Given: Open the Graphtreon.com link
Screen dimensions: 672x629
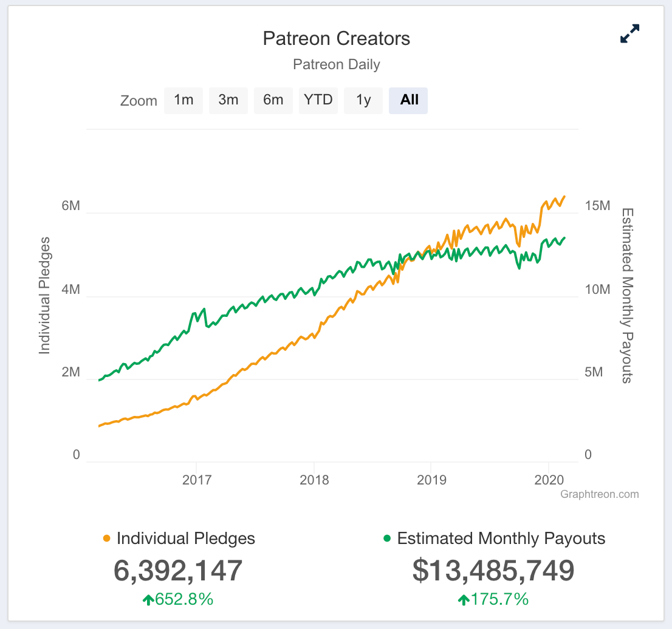Looking at the screenshot, I should (599, 494).
